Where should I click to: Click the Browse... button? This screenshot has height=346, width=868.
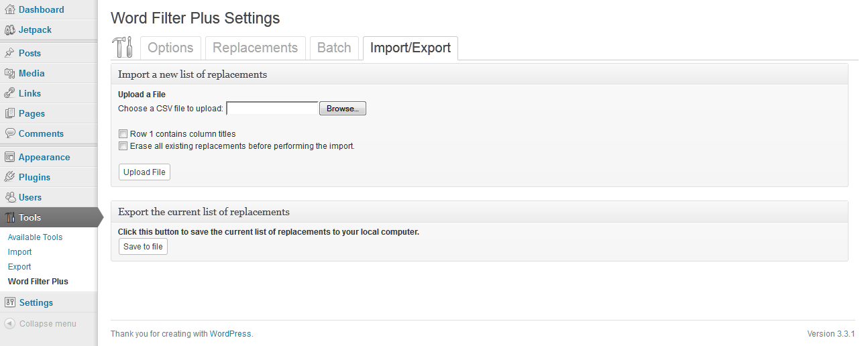click(342, 109)
